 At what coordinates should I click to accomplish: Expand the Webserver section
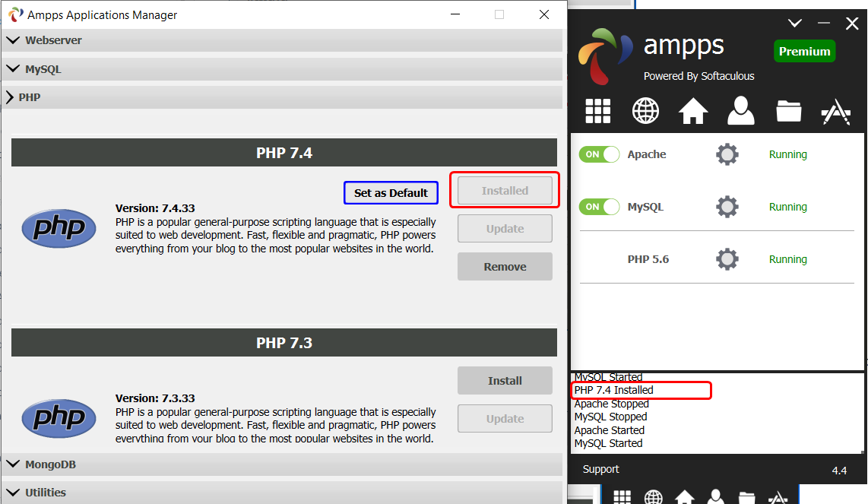[x=282, y=40]
